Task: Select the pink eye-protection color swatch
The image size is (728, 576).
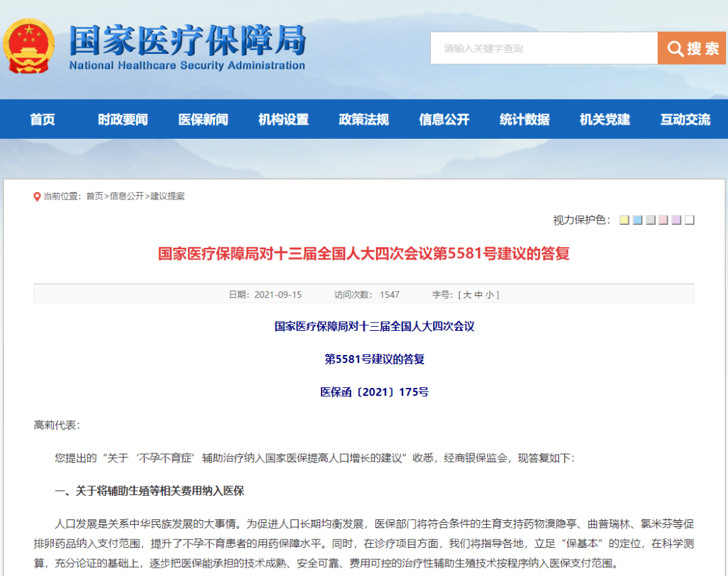Action: click(x=663, y=220)
